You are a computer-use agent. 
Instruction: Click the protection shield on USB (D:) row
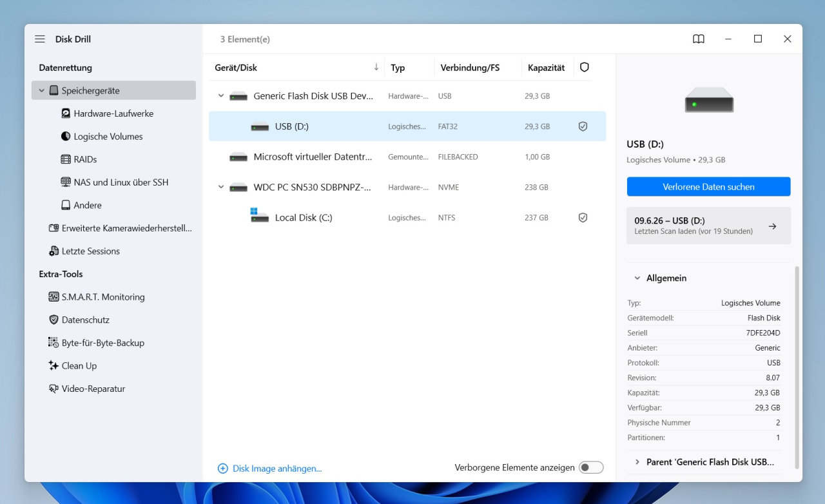pos(583,126)
